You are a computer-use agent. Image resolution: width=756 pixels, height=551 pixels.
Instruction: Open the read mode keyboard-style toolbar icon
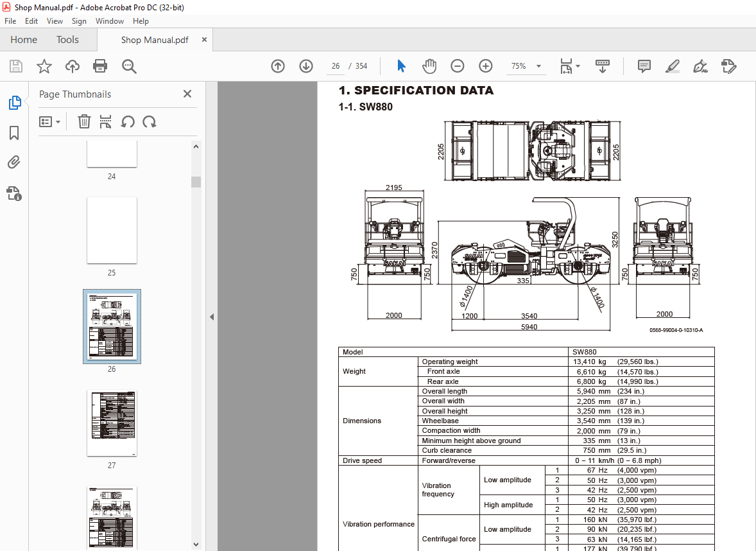click(x=602, y=66)
